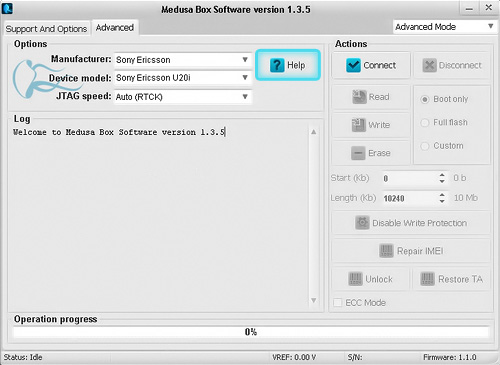This screenshot has height=365, width=500.
Task: Open the Device model dropdown
Action: click(x=183, y=78)
